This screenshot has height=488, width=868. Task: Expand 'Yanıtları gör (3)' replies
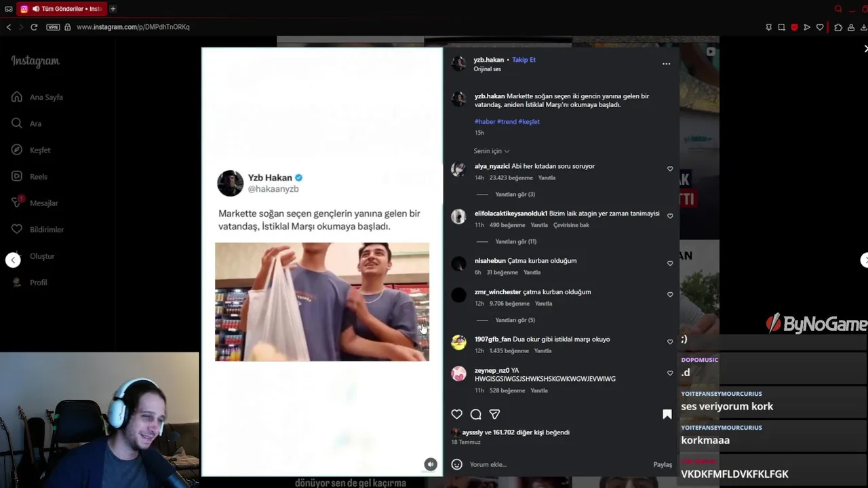(x=515, y=195)
